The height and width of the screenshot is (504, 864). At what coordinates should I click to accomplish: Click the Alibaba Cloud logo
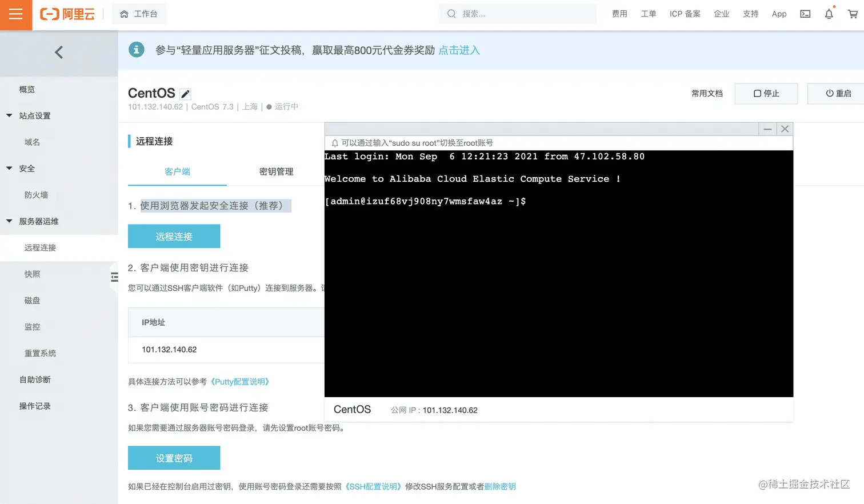pos(67,14)
